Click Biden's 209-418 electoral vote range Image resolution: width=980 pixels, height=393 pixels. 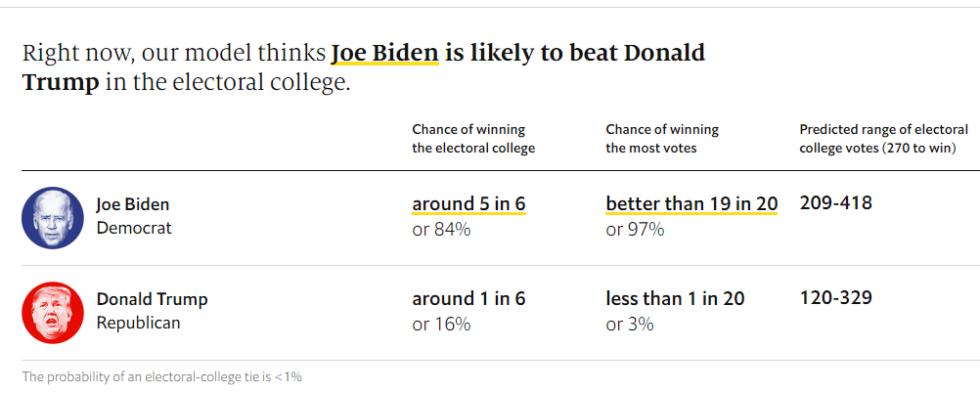click(835, 203)
